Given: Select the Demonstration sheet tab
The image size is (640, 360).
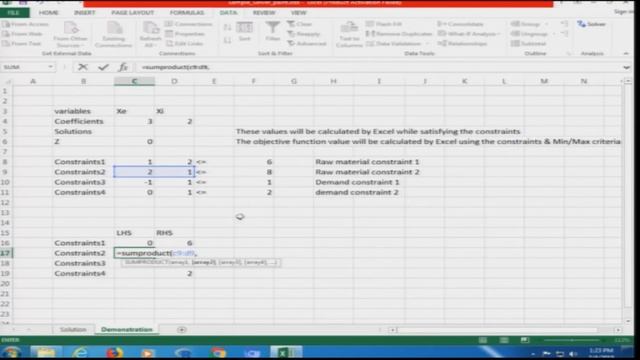Looking at the screenshot, I should tap(127, 329).
